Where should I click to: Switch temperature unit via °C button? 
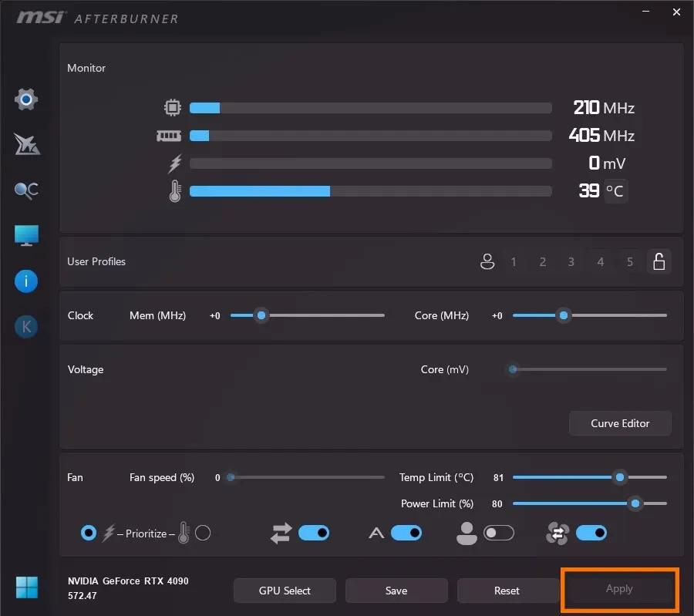[615, 190]
